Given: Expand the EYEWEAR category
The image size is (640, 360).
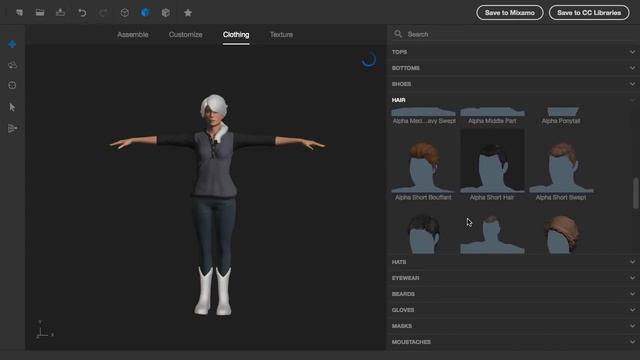Looking at the screenshot, I should (513, 278).
